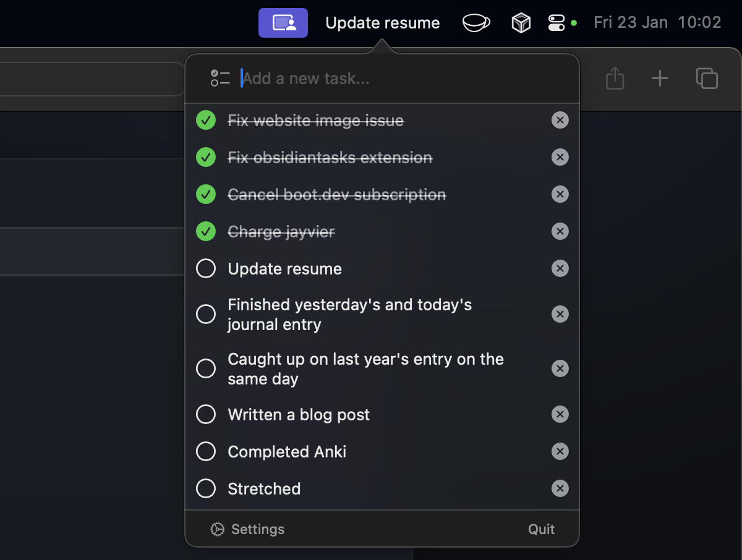
Task: Open Settings in task popup
Action: 248,530
